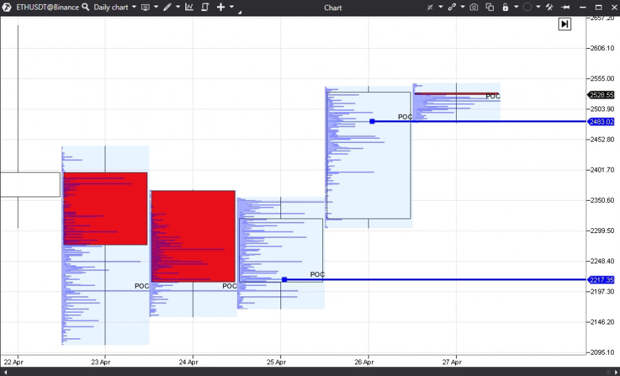Open the indicators chart icon

point(189,7)
